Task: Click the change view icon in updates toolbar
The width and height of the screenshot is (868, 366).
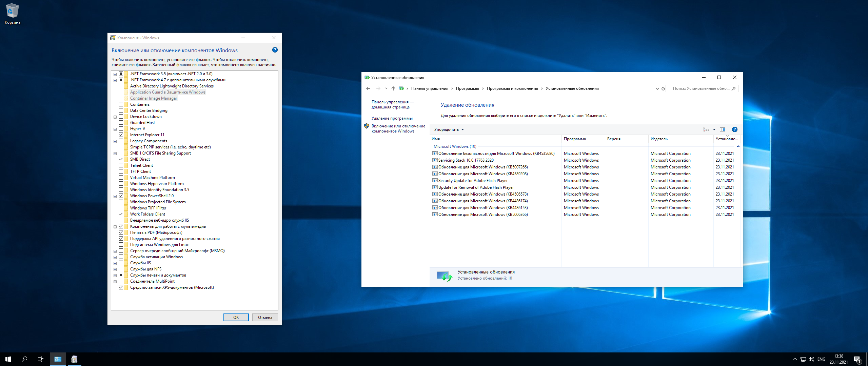Action: [706, 129]
